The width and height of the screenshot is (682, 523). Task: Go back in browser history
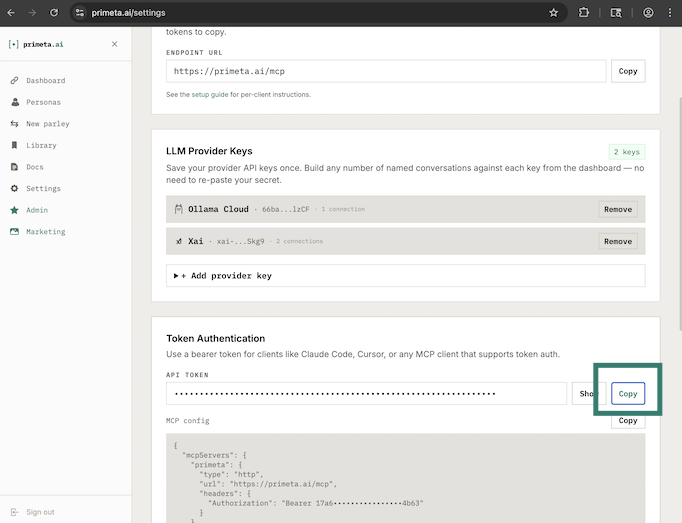(11, 13)
